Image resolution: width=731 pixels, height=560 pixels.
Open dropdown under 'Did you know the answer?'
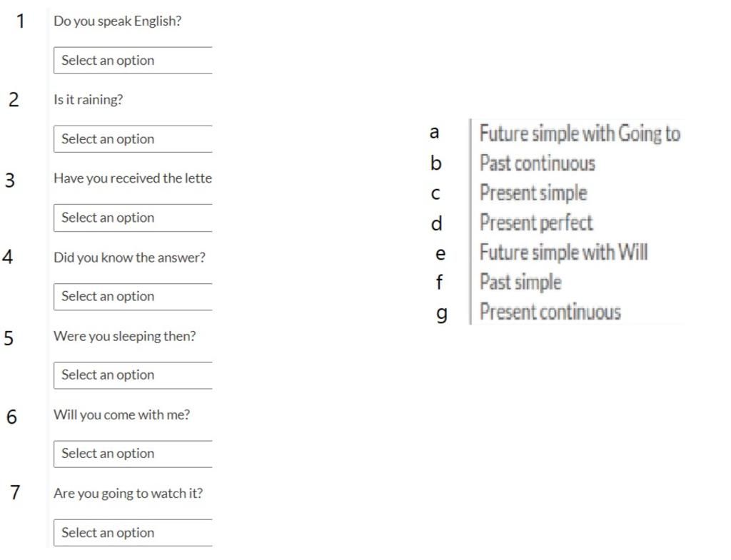point(133,297)
